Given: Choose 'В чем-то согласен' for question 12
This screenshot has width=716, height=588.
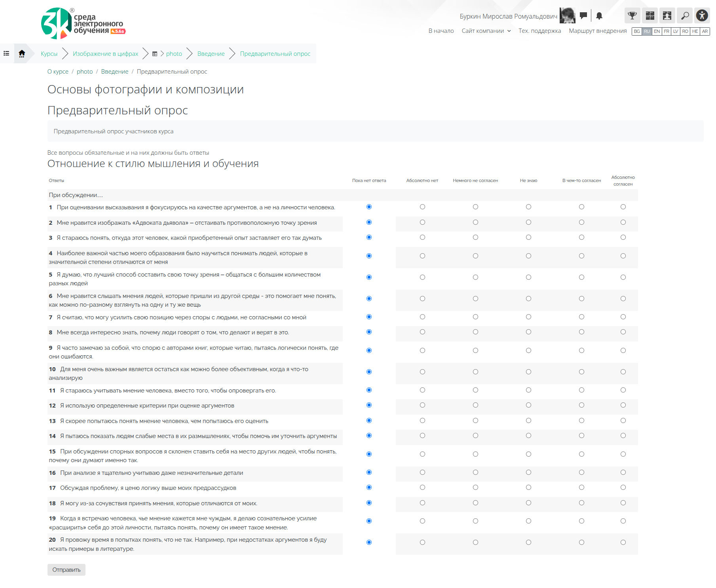Looking at the screenshot, I should (x=581, y=405).
